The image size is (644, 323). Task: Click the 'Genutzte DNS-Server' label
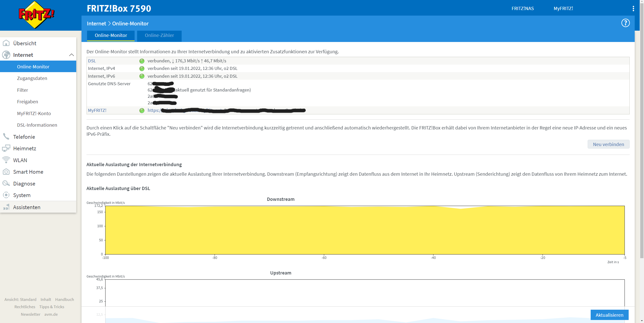109,84
